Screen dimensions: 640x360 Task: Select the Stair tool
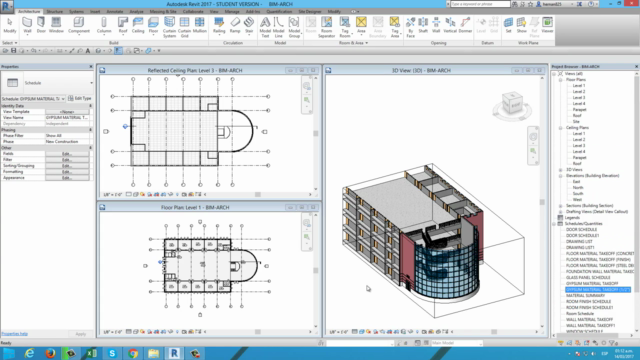(x=249, y=25)
